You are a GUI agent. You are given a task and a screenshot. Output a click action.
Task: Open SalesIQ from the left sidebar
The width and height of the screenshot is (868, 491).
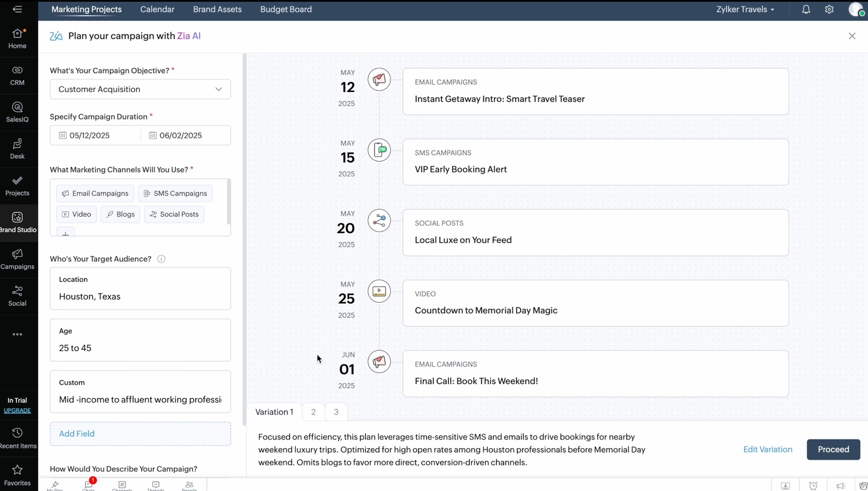tap(17, 112)
